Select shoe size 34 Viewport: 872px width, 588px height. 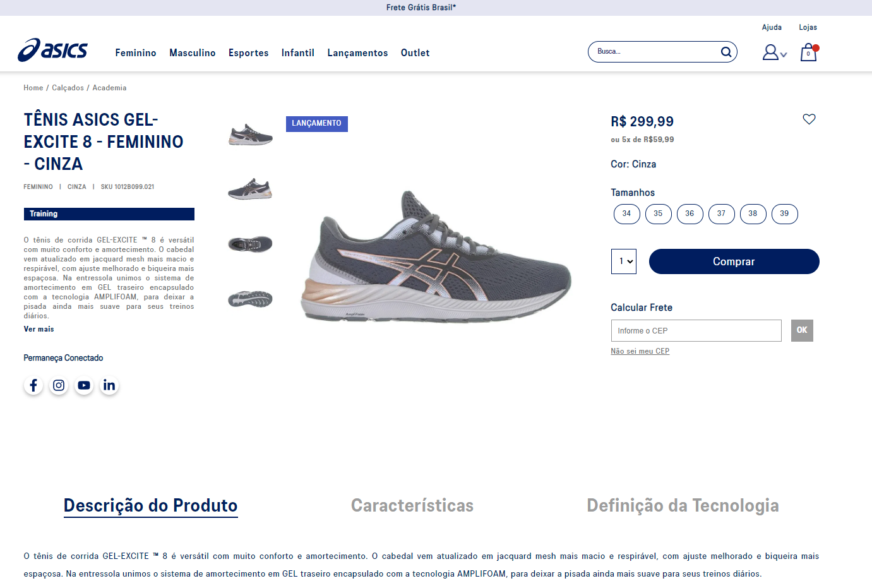pos(626,214)
